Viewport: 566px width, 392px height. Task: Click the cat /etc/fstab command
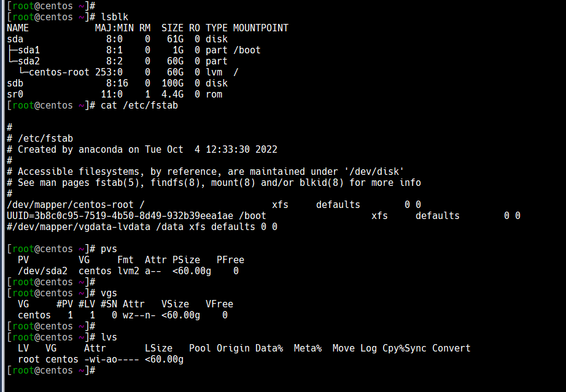139,106
